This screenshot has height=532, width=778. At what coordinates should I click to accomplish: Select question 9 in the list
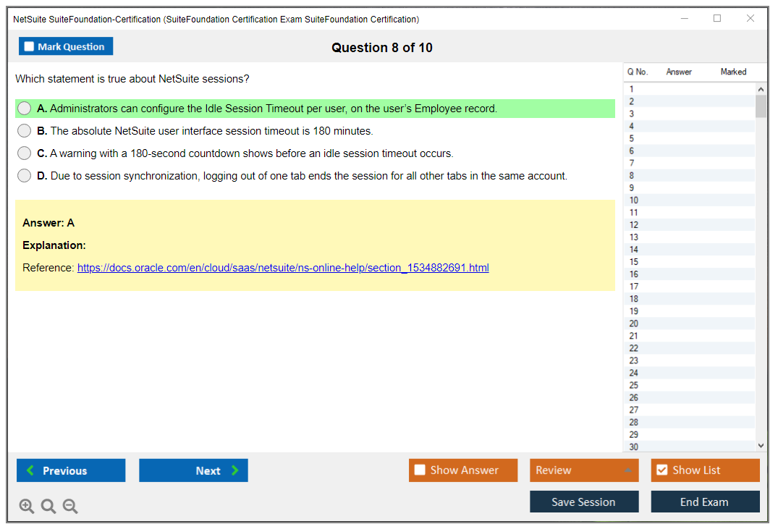pyautogui.click(x=689, y=187)
